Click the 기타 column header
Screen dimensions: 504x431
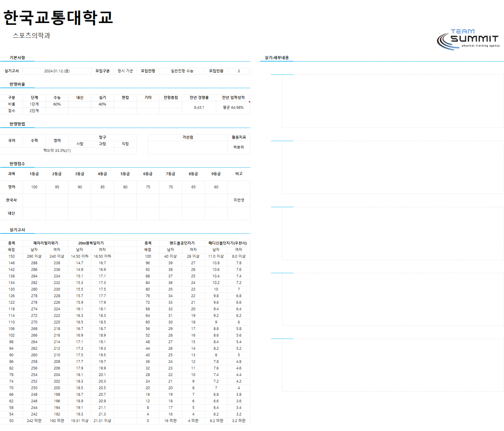(148, 97)
